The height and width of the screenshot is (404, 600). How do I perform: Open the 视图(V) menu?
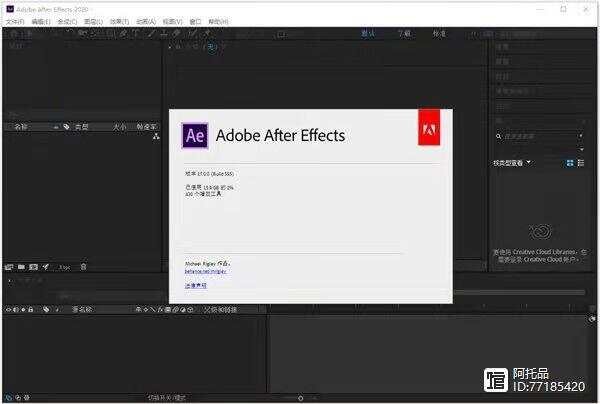coord(172,22)
